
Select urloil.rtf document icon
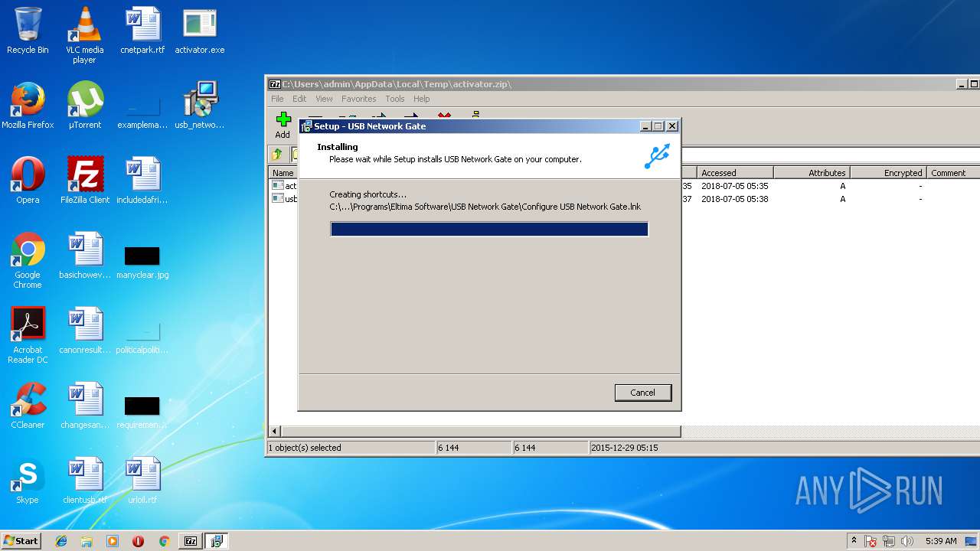coord(142,481)
